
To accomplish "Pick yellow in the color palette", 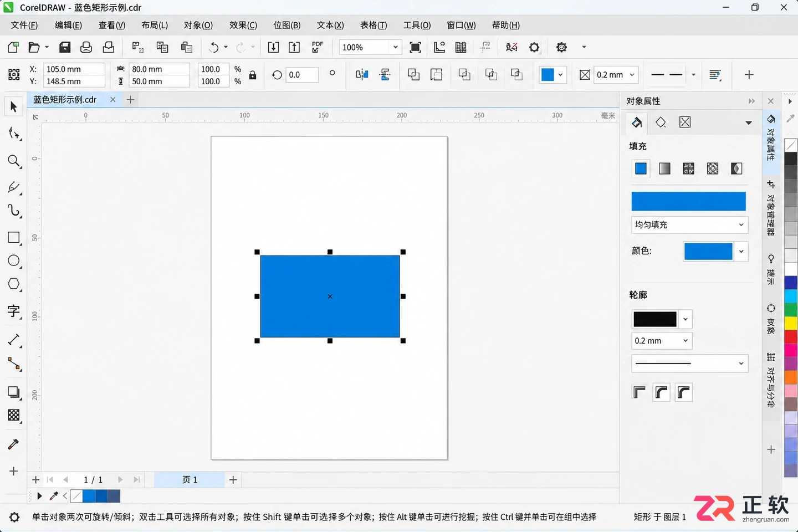I will [x=791, y=323].
